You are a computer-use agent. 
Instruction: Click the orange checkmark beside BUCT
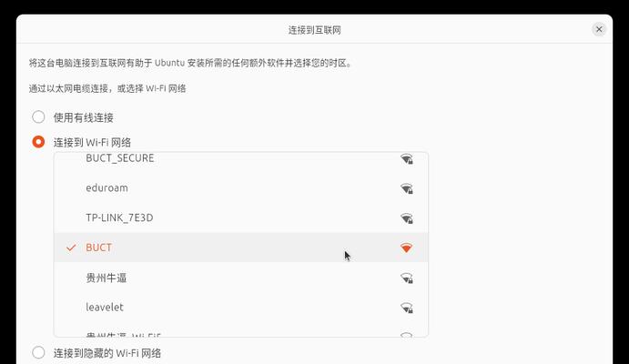pos(71,248)
